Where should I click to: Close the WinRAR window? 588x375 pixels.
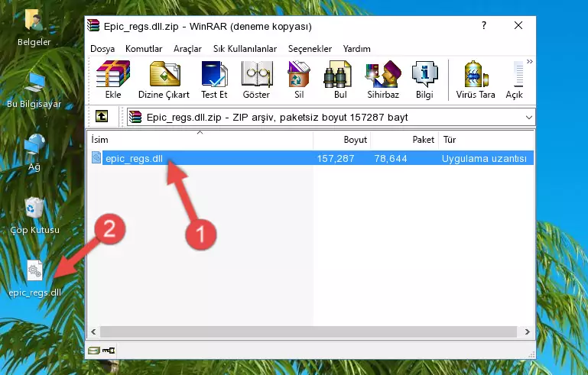[x=518, y=25]
